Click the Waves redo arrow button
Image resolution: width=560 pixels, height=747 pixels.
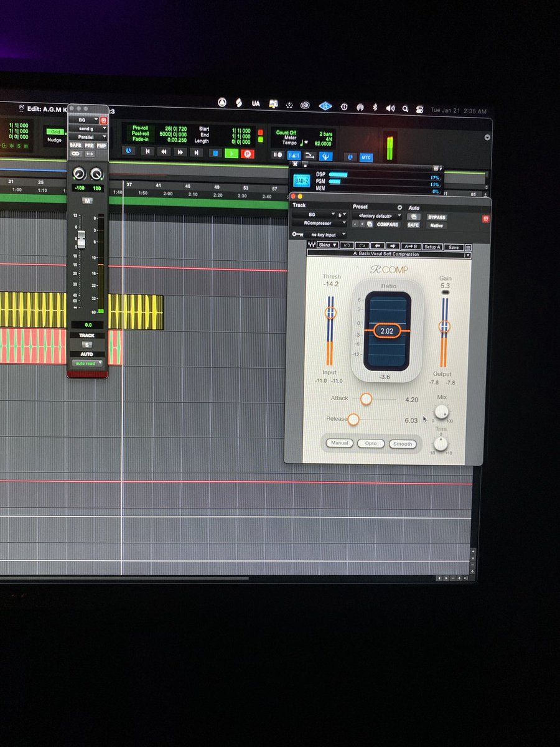[x=362, y=246]
